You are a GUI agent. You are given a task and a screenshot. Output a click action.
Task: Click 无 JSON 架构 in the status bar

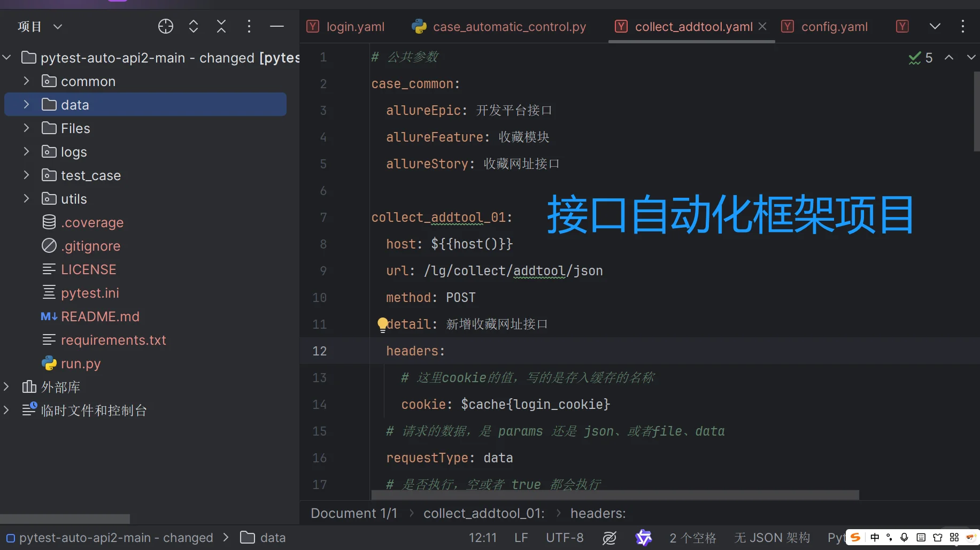771,537
